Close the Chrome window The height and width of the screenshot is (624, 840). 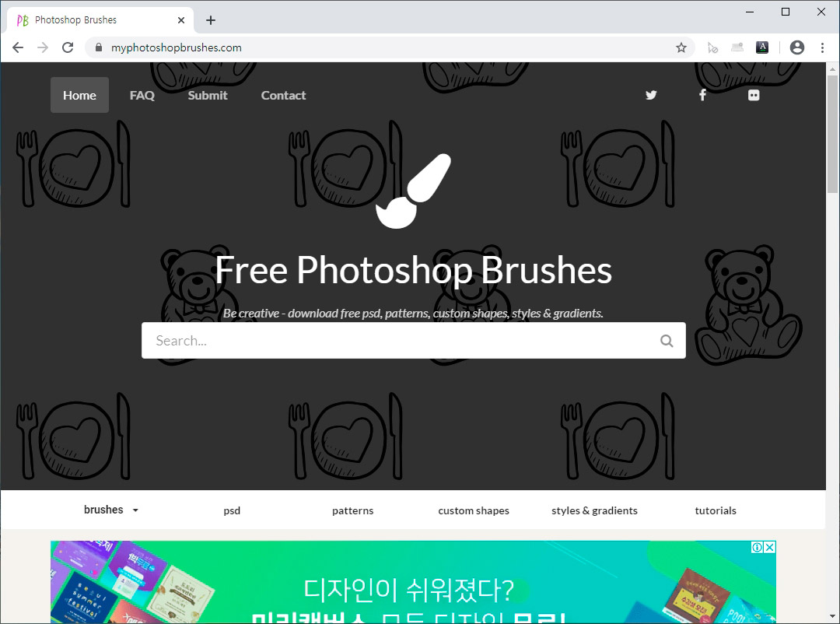click(x=821, y=12)
